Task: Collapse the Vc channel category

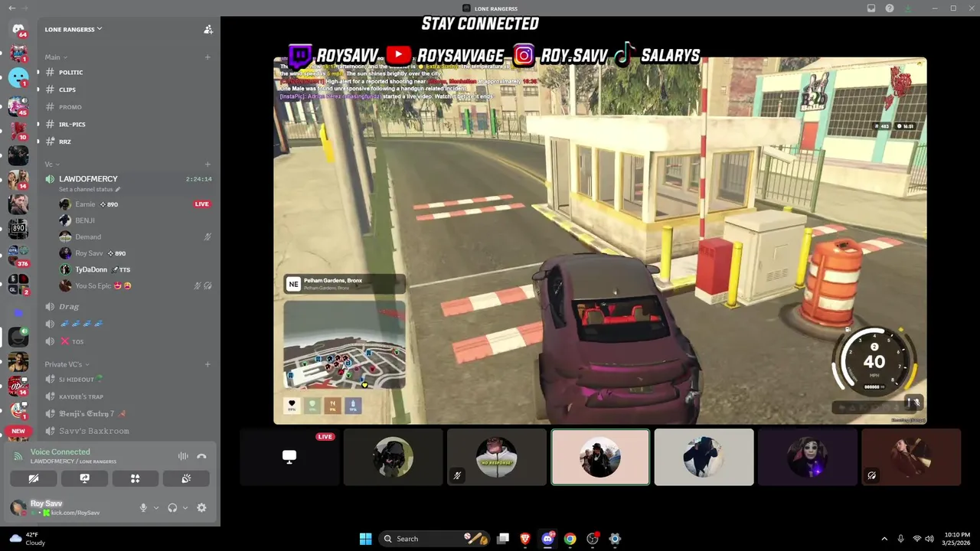Action: pyautogui.click(x=52, y=165)
